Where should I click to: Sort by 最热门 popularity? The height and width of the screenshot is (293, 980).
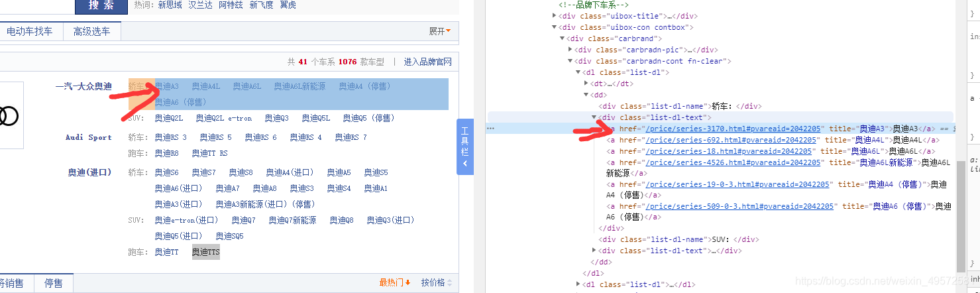click(395, 282)
